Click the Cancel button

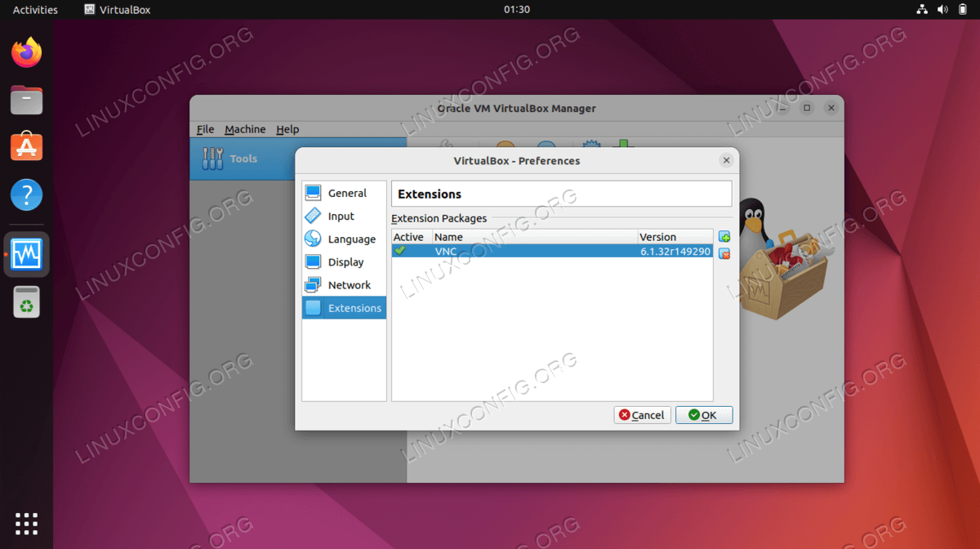(x=642, y=415)
